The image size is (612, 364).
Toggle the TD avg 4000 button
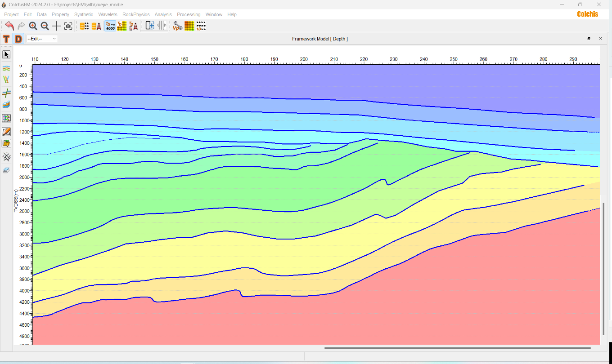pyautogui.click(x=110, y=26)
